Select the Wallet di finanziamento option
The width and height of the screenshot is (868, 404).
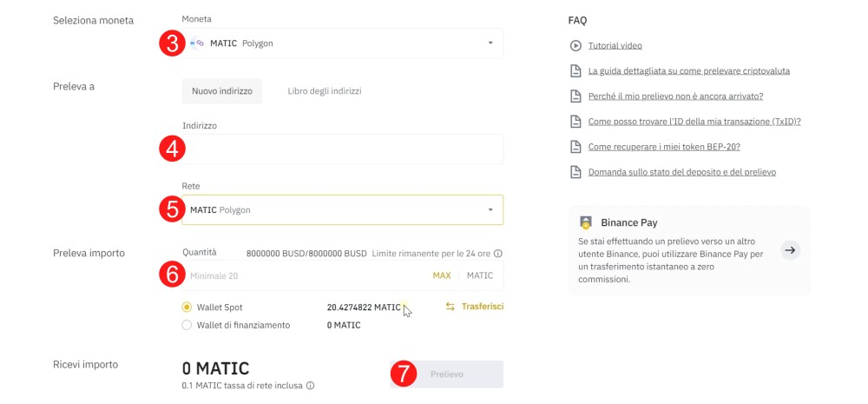pos(187,325)
